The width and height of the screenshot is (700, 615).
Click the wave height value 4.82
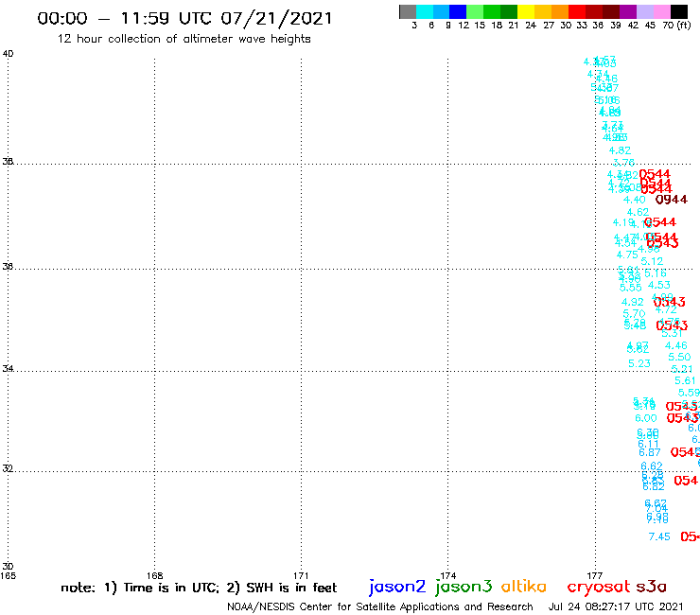coord(621,150)
